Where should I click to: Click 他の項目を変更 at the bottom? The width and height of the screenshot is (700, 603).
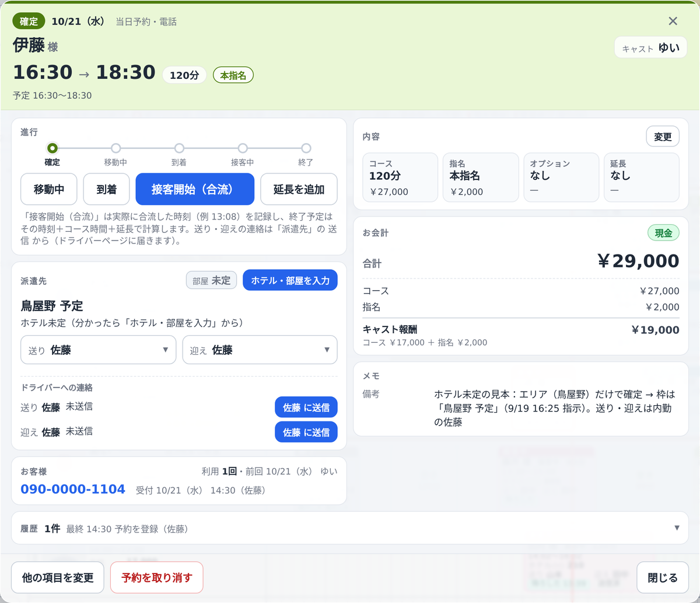click(x=58, y=578)
